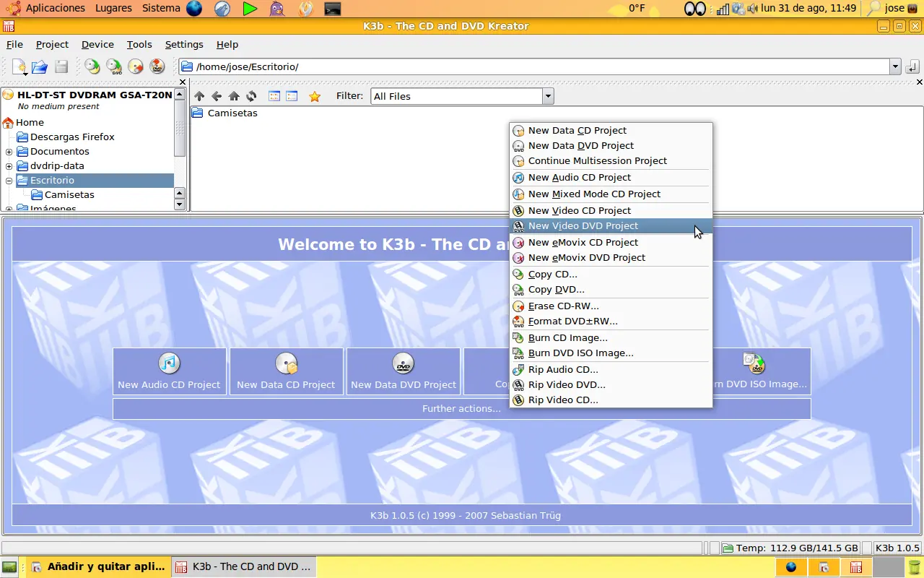Open the terminal launcher in top panel
Viewport: 924px width, 578px height.
coord(332,9)
